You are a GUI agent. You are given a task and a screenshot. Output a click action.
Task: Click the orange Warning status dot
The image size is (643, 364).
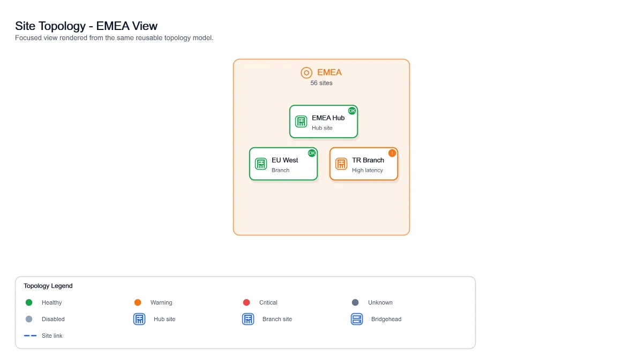(138, 302)
